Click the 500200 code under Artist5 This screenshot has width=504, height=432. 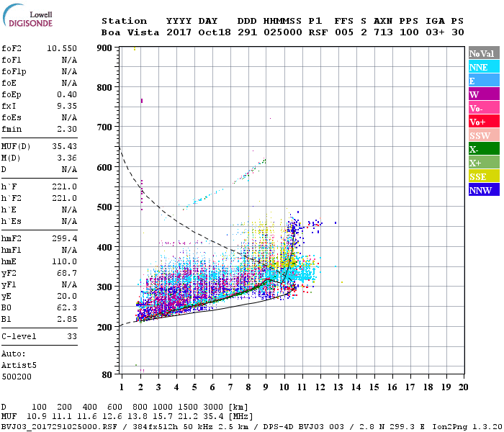17,377
